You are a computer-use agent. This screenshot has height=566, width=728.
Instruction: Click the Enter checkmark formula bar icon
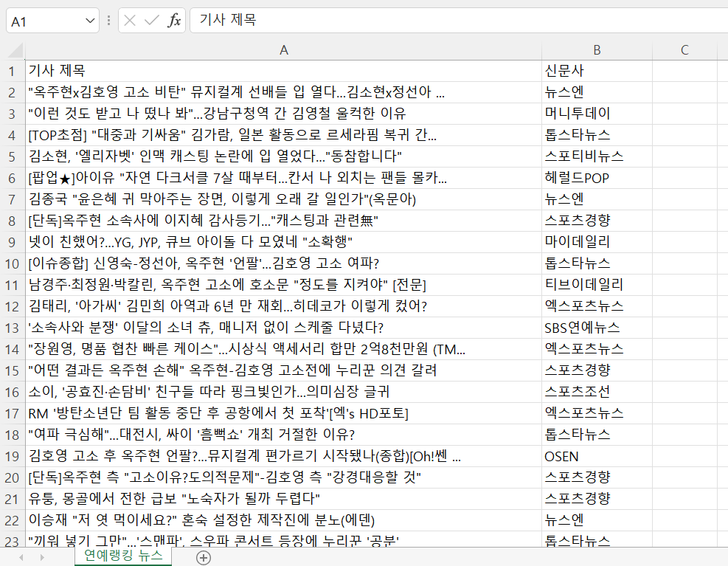pyautogui.click(x=151, y=21)
